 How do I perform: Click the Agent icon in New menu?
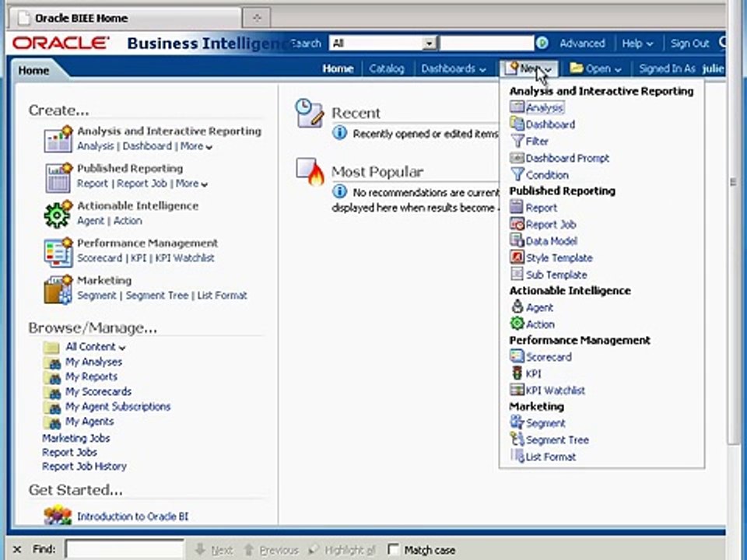[x=517, y=306]
